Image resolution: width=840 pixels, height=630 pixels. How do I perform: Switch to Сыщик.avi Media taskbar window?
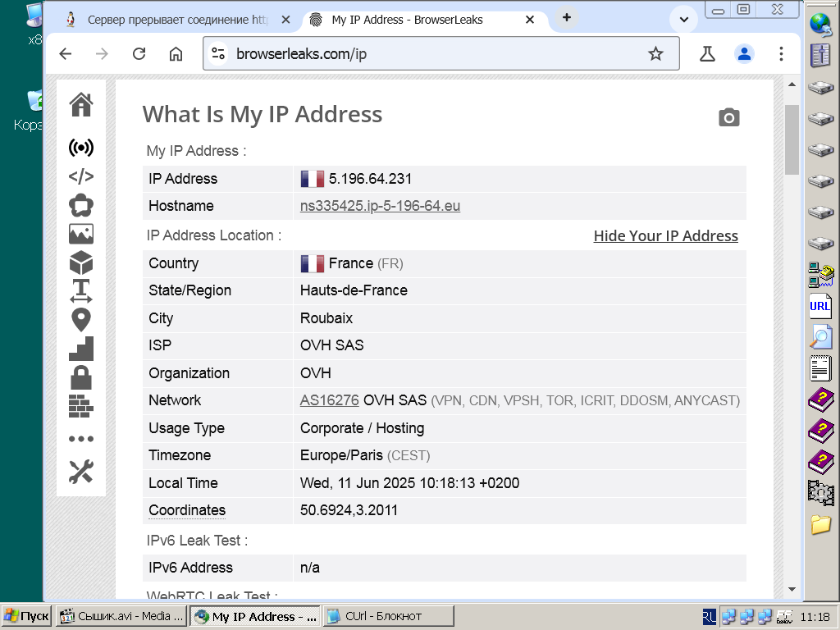pyautogui.click(x=122, y=616)
